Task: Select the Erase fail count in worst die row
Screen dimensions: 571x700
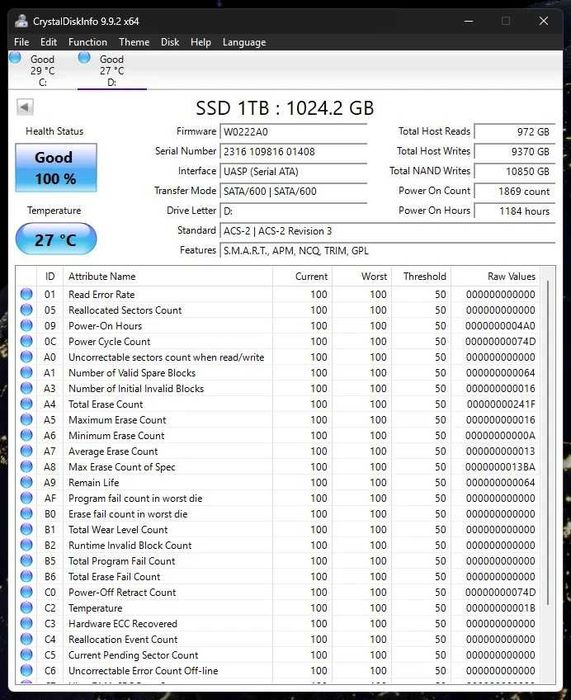Action: pyautogui.click(x=280, y=514)
